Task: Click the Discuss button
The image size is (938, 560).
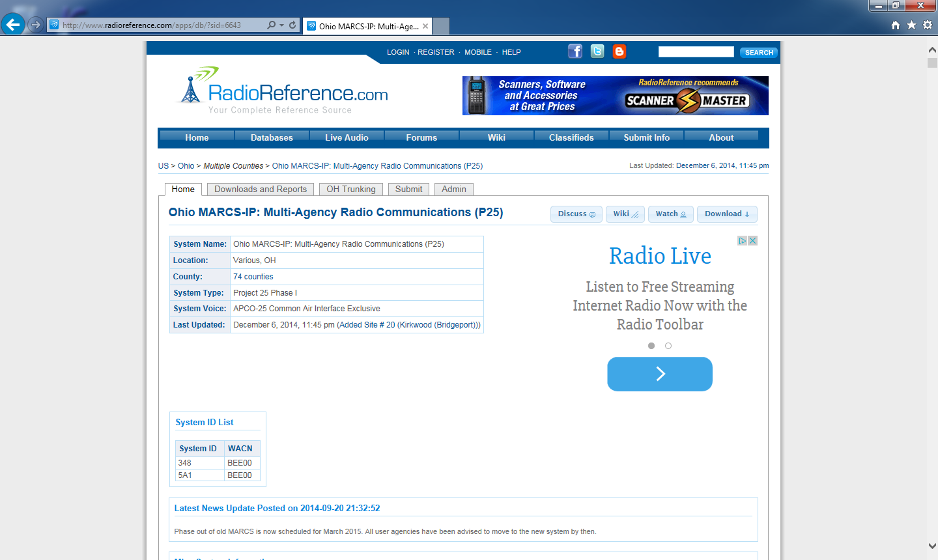Action: (x=576, y=214)
